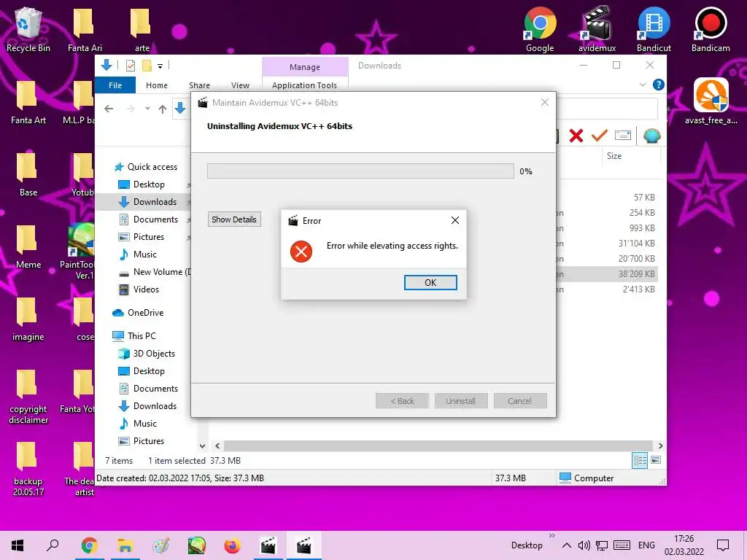The width and height of the screenshot is (747, 560).
Task: Sort by the Size column header
Action: coord(614,156)
